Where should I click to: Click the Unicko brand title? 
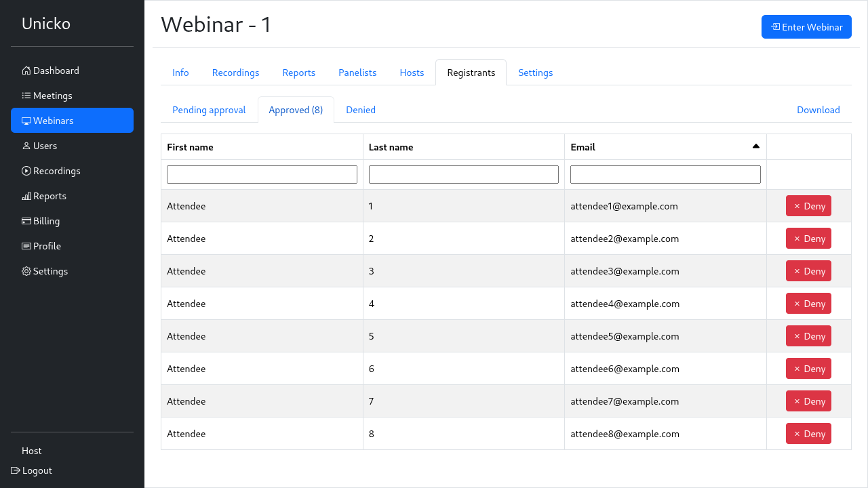(x=46, y=24)
